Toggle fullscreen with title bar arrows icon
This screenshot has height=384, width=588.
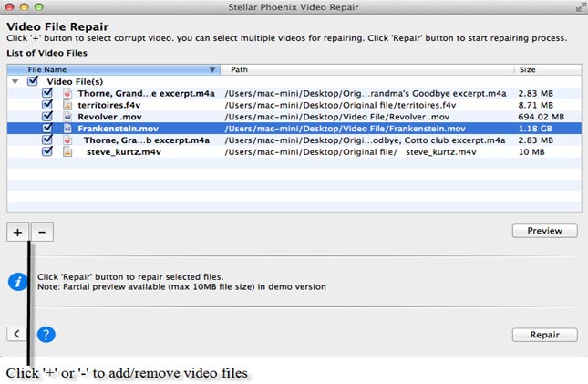582,6
